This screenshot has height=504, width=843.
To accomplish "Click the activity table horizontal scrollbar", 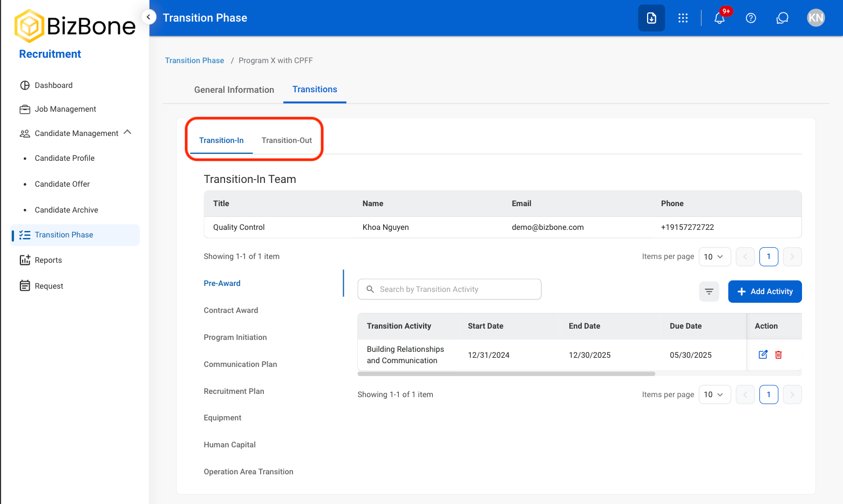I will (506, 373).
